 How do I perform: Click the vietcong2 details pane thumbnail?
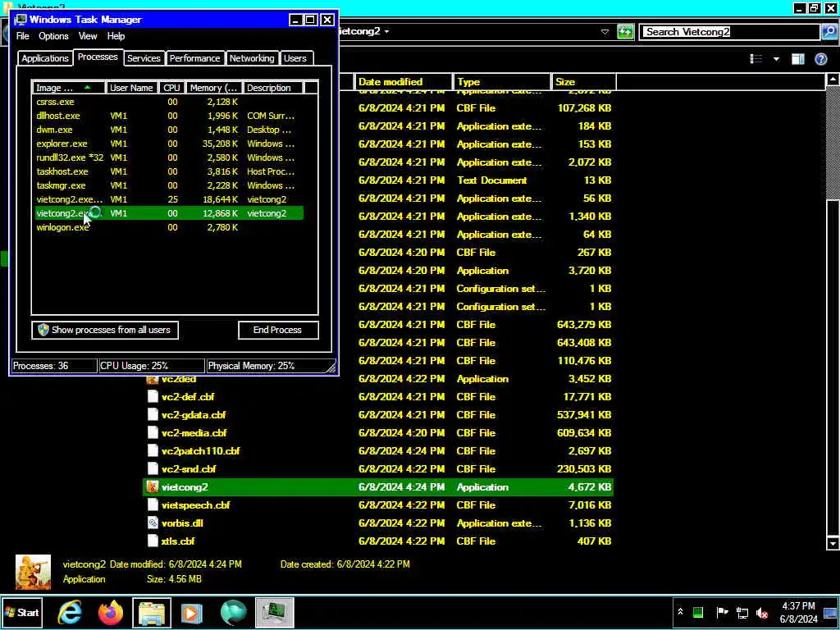33,572
